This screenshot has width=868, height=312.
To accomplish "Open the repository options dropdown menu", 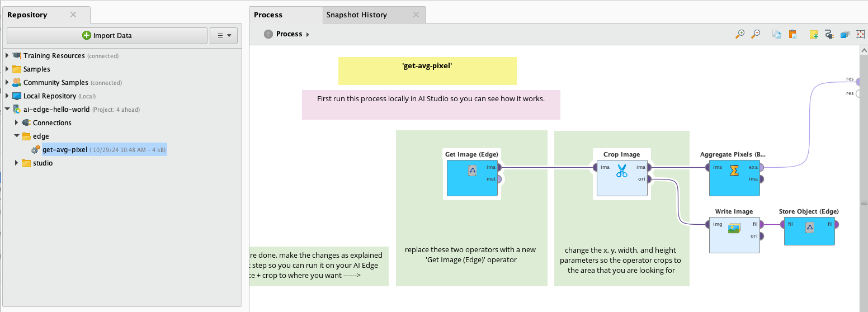I will (x=224, y=36).
